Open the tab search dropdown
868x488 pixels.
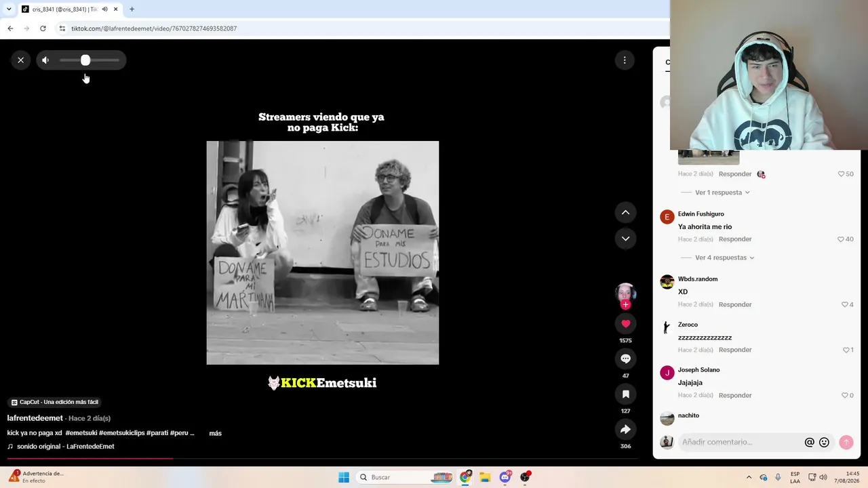coord(8,9)
